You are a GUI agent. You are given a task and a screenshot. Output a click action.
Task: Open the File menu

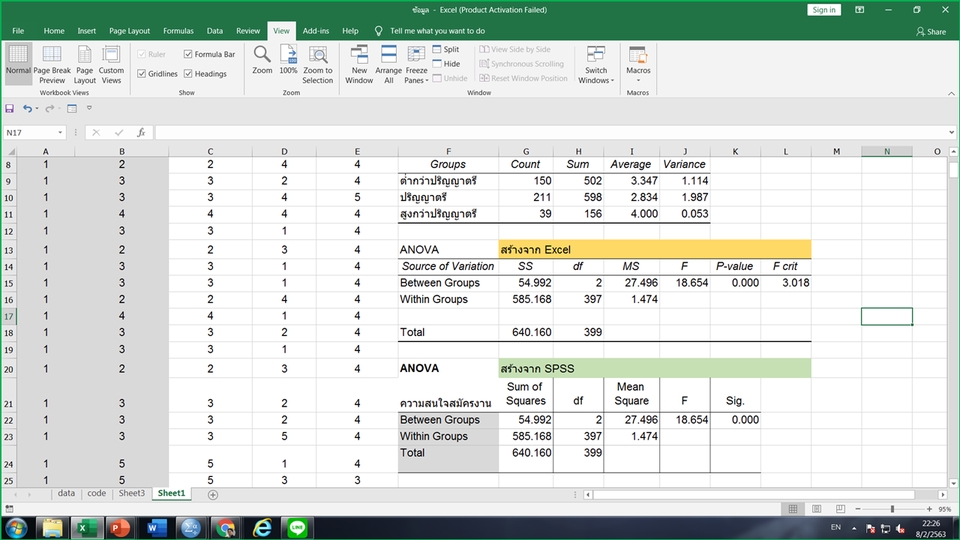18,31
